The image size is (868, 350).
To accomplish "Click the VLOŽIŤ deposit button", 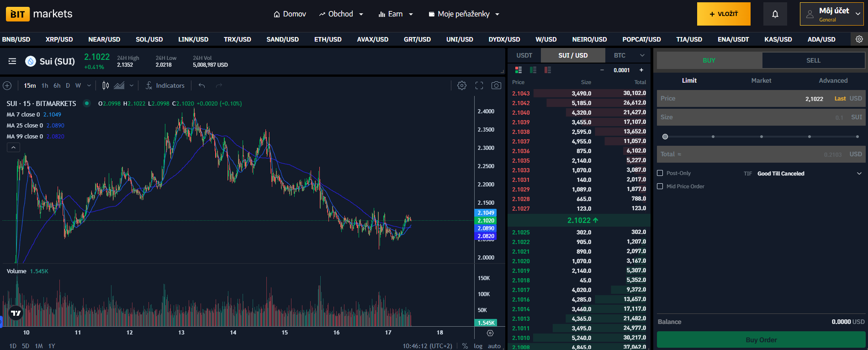I will [723, 14].
